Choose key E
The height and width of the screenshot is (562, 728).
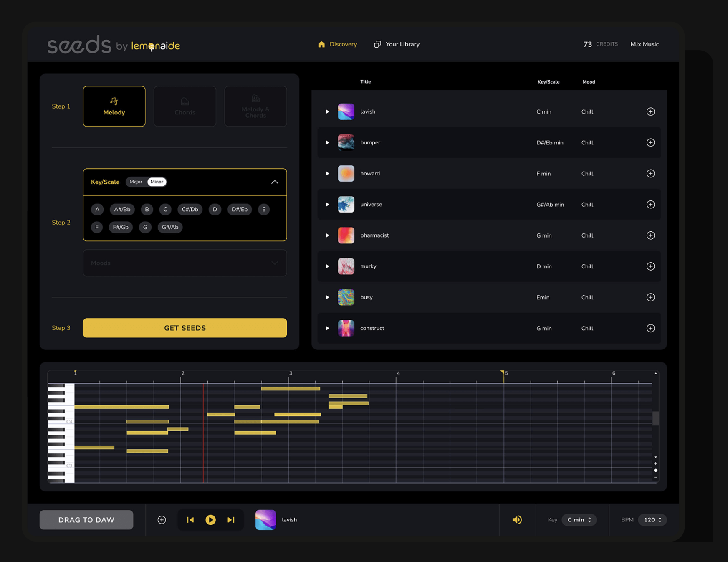point(264,209)
